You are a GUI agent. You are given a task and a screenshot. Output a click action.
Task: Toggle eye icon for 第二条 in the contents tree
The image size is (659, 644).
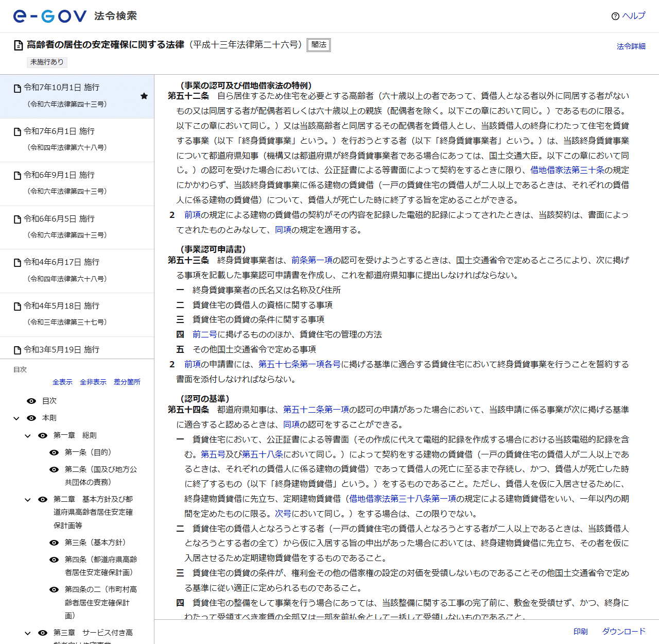click(54, 469)
